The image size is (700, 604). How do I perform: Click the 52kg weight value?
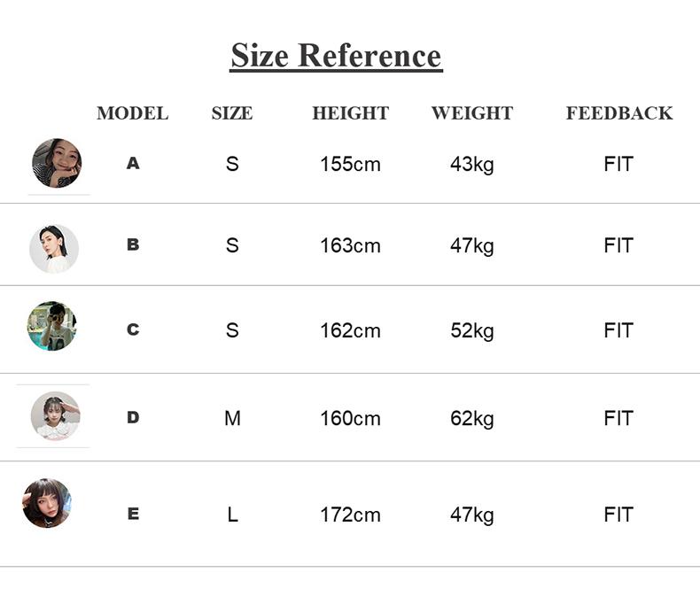471,331
